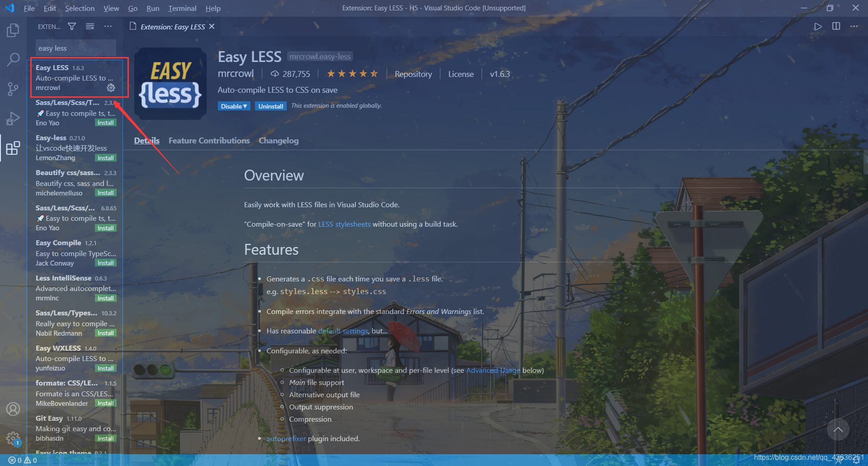868x466 pixels.
Task: Click the warnings count in status bar
Action: click(x=30, y=460)
